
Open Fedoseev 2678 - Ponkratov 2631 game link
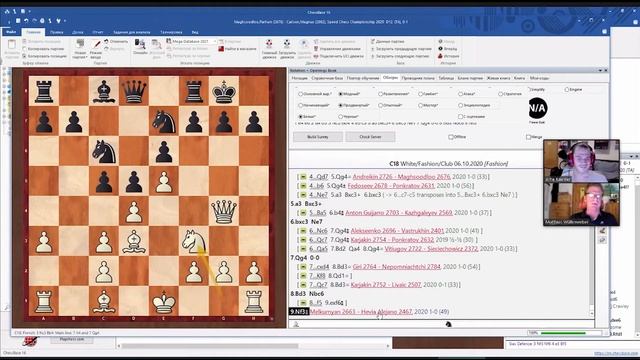(391, 186)
